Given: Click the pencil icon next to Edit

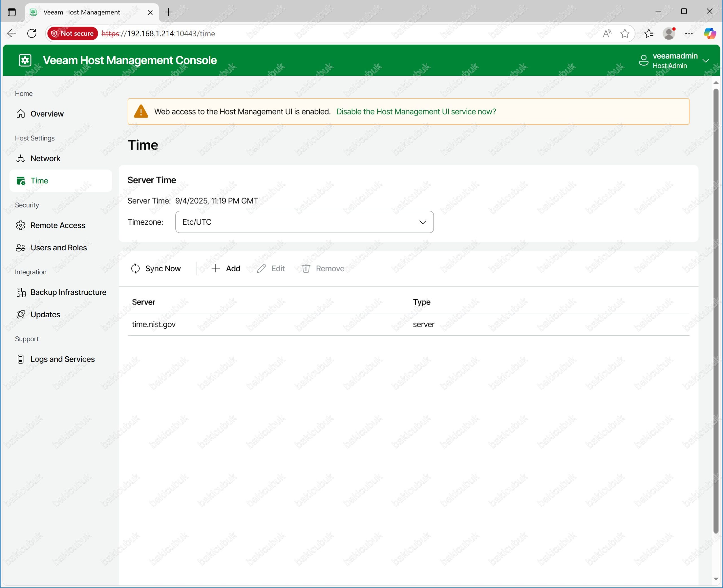Looking at the screenshot, I should [261, 269].
